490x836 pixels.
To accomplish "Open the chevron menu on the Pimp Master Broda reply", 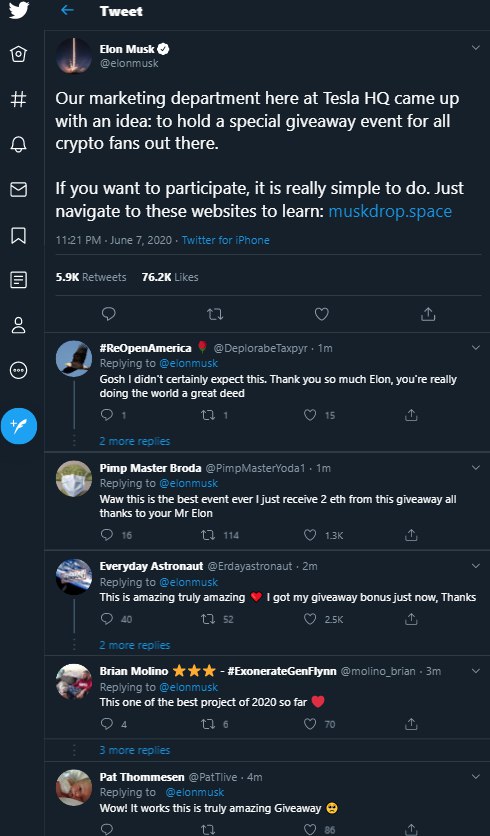I will point(476,468).
